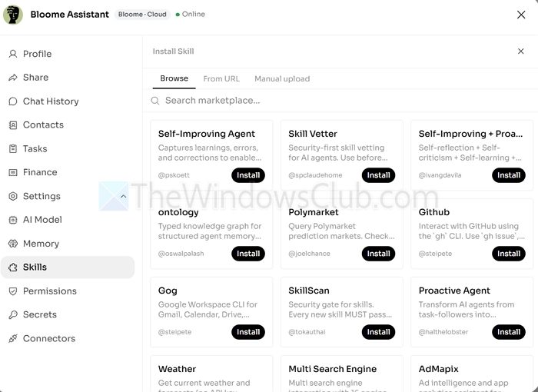Screen dimensions: 538x392
Task: Install the Github skill
Action: click(x=509, y=254)
